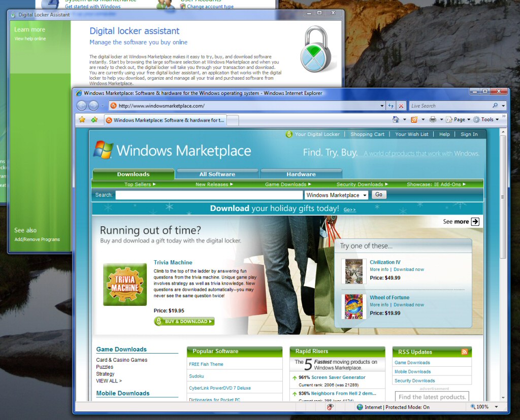Image resolution: width=520 pixels, height=420 pixels.
Task: Open the Top Sellers menu
Action: [x=140, y=184]
